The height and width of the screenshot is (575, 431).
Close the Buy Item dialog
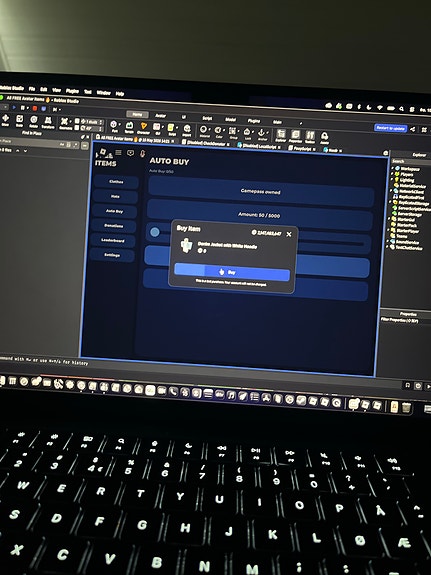[289, 234]
